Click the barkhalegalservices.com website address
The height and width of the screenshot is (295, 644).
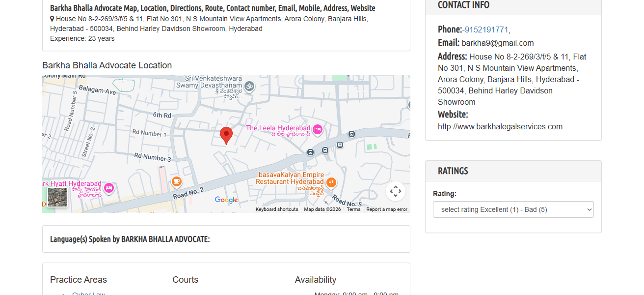(x=500, y=126)
